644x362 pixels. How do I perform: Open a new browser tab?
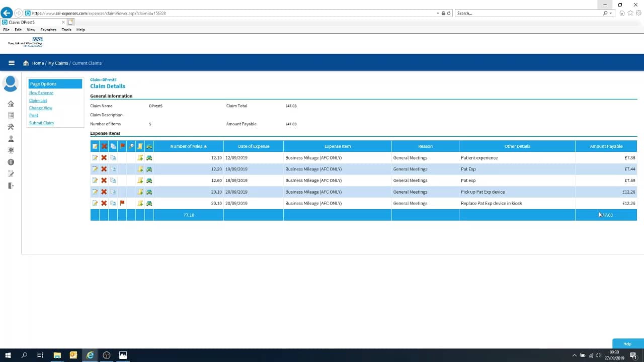(x=71, y=22)
